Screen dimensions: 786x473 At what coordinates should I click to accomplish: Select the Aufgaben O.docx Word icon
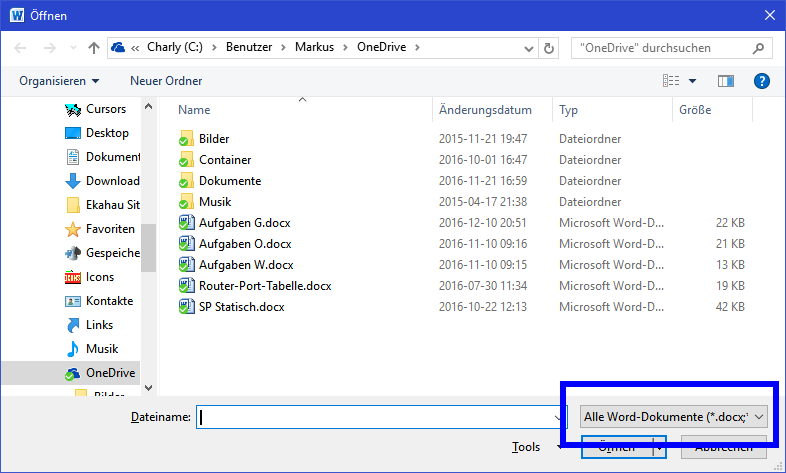coord(186,244)
